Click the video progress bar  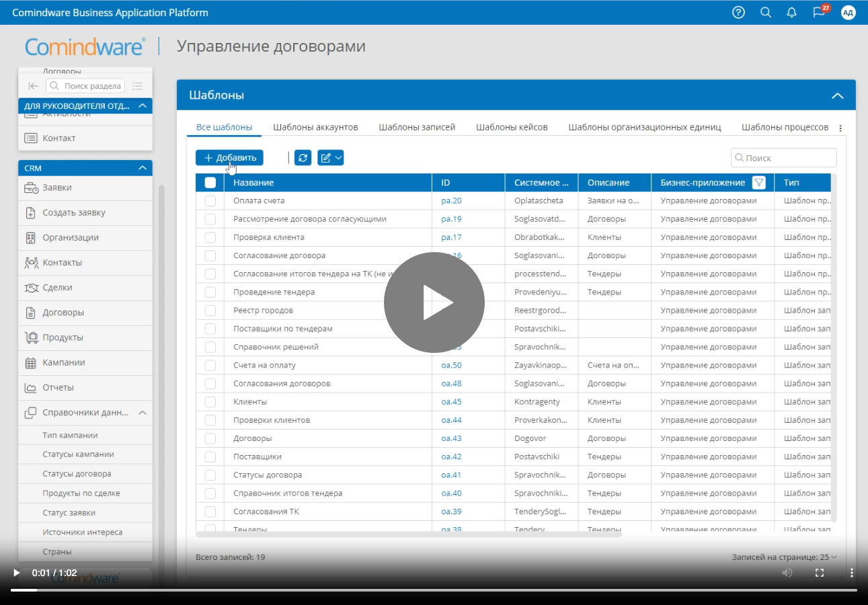(434, 590)
